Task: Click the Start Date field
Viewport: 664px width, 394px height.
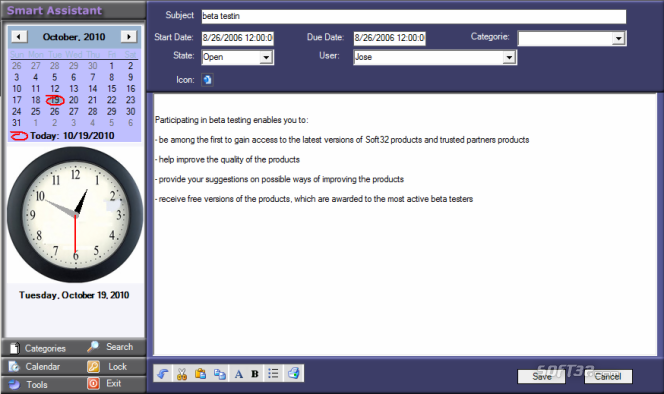Action: [238, 38]
